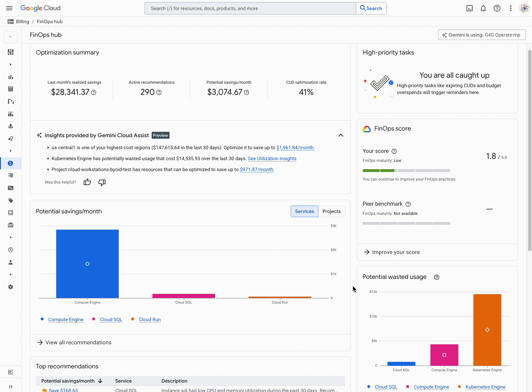Image resolution: width=532 pixels, height=392 pixels.
Task: Switch to the Services tab
Action: click(304, 211)
